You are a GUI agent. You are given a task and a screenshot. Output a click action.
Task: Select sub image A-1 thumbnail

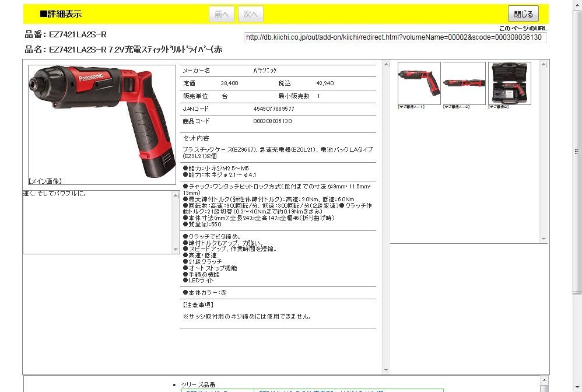419,83
